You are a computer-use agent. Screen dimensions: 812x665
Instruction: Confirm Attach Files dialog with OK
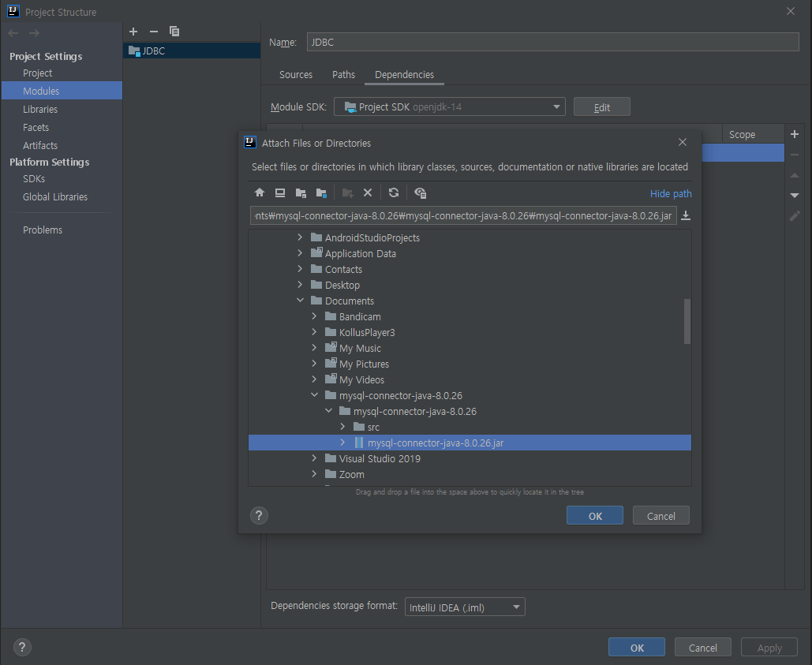click(595, 516)
